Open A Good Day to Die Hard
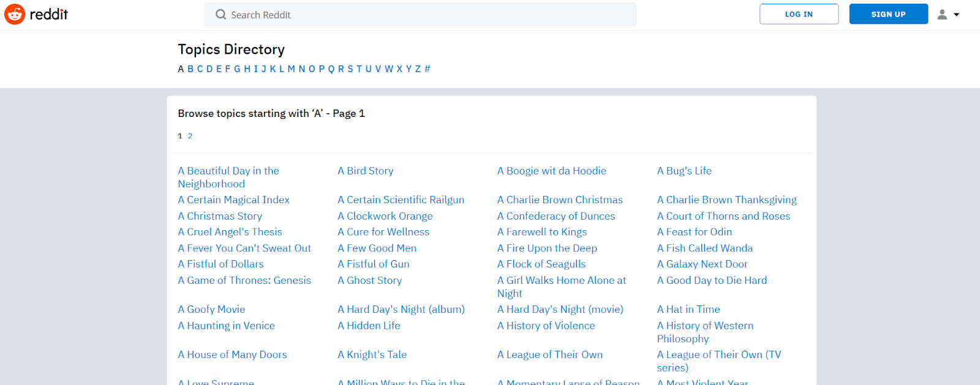The image size is (980, 385). pos(712,280)
